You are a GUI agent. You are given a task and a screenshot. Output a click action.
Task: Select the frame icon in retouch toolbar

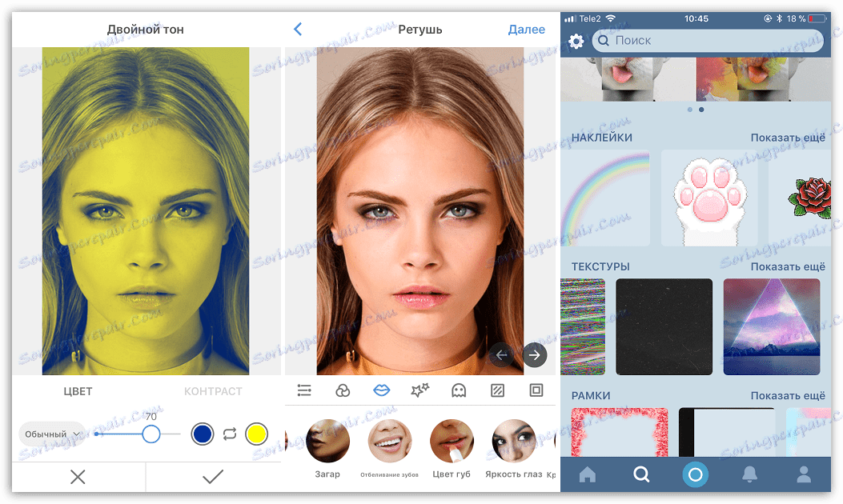[x=536, y=390]
